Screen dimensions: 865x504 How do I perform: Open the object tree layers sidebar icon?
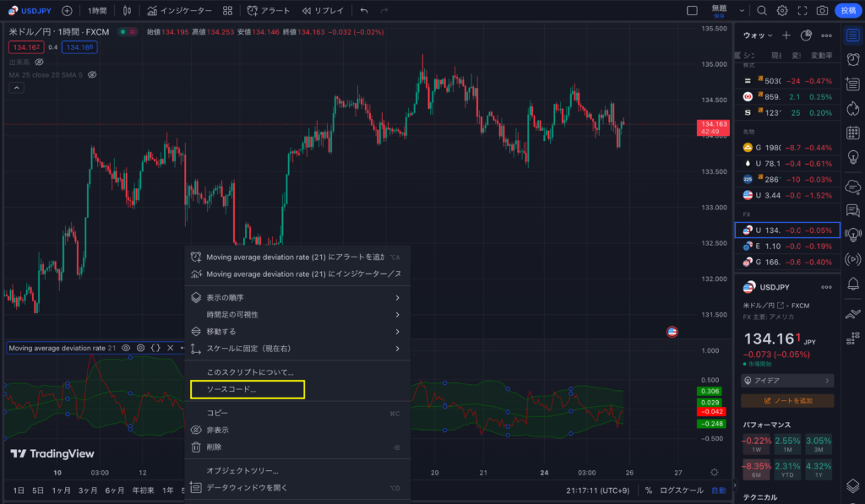coord(853,485)
